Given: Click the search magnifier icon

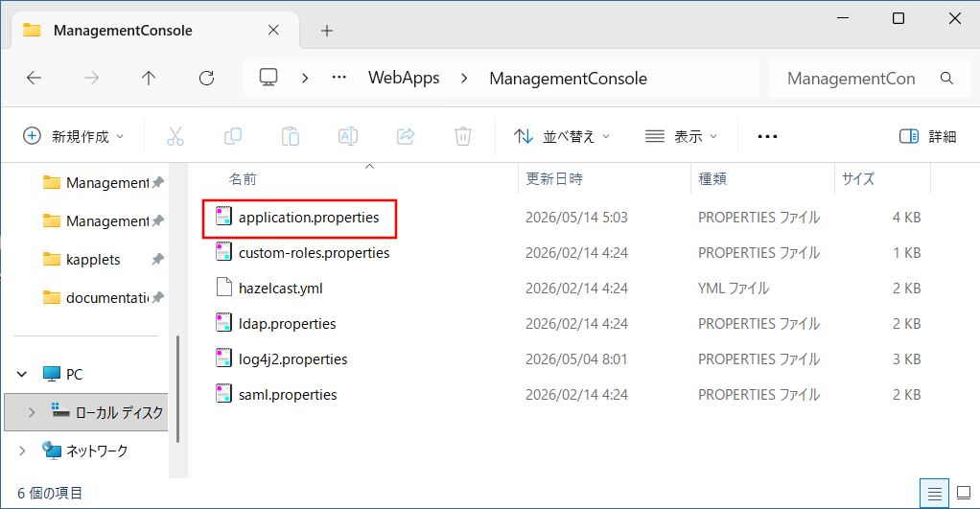Looking at the screenshot, I should click(946, 78).
